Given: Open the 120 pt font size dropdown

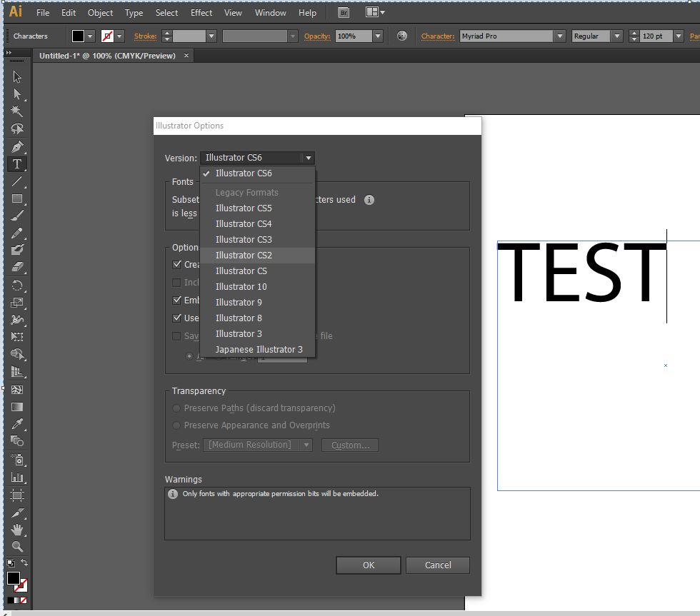Looking at the screenshot, I should pyautogui.click(x=679, y=36).
